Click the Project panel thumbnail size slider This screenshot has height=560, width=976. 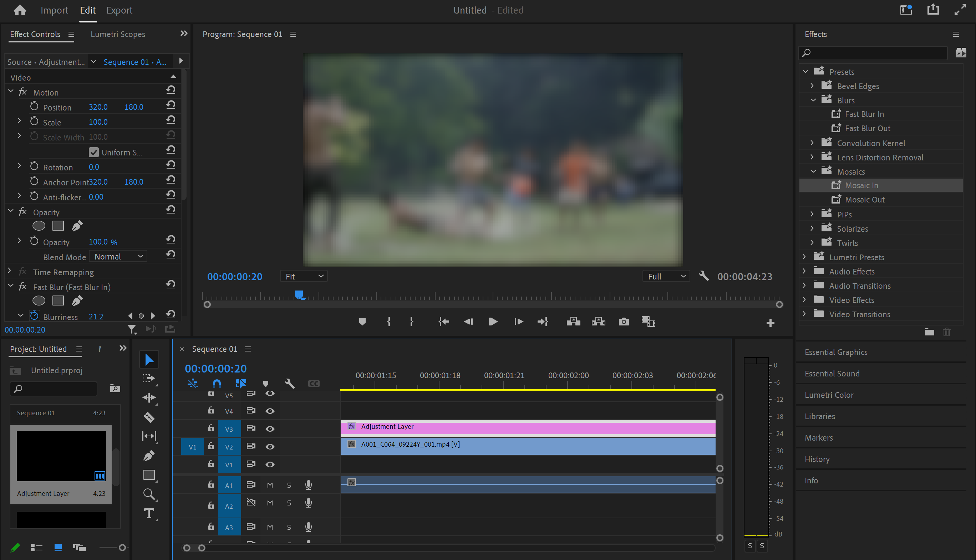click(122, 547)
